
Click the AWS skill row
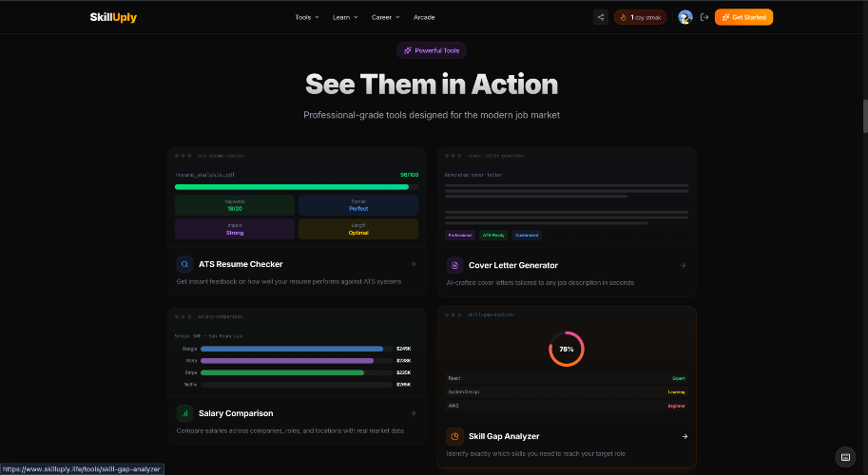567,406
